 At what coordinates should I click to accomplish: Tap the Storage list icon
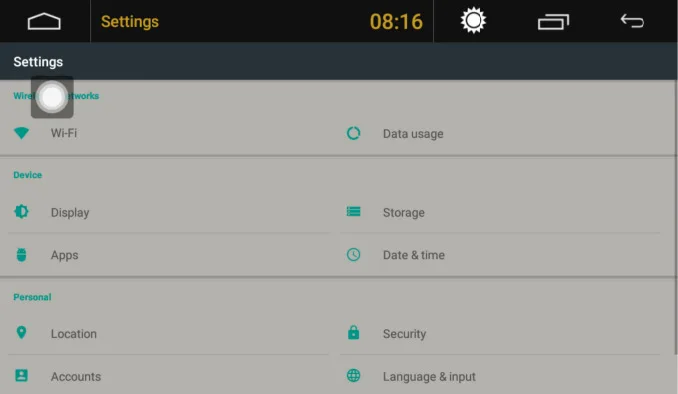point(353,211)
